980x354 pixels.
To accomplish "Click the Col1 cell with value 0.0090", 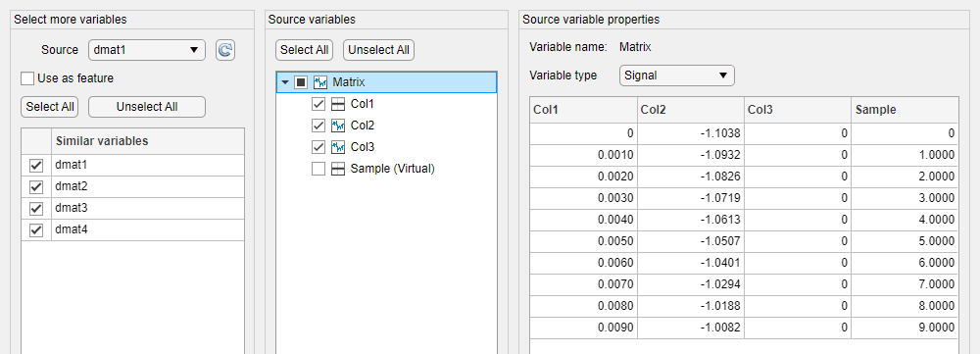I will pyautogui.click(x=584, y=328).
